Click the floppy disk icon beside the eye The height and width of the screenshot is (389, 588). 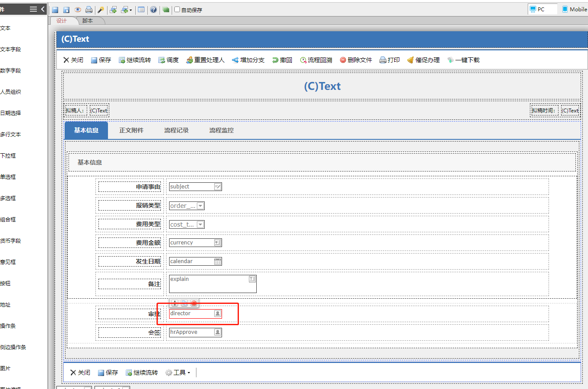pos(66,10)
